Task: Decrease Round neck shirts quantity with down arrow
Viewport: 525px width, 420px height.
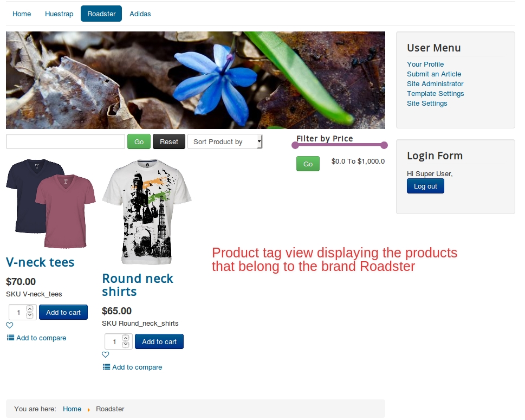Action: pyautogui.click(x=126, y=344)
